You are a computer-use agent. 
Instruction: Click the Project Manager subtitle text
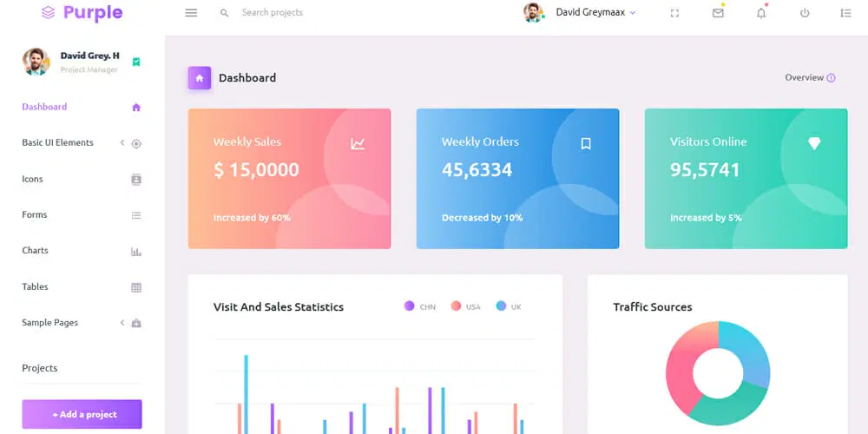(89, 69)
